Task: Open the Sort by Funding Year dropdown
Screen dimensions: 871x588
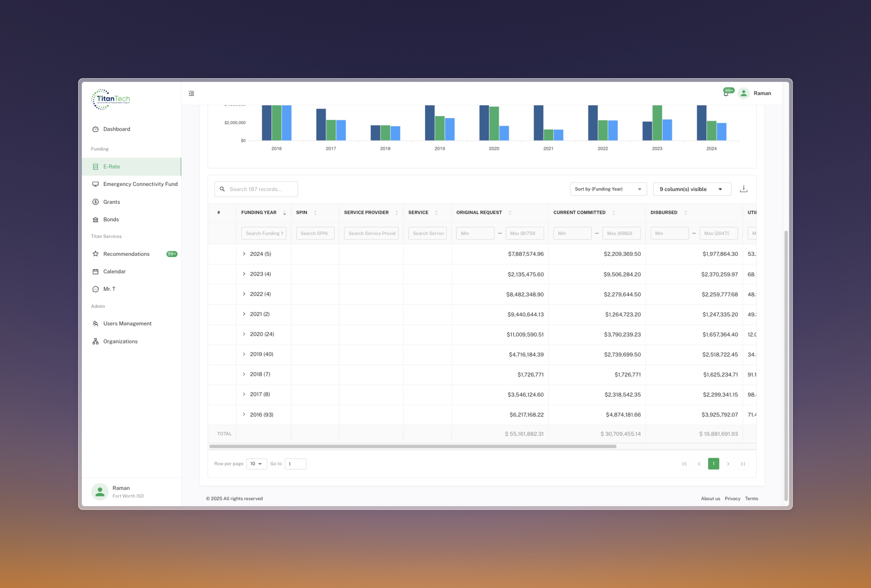Action: [608, 189]
